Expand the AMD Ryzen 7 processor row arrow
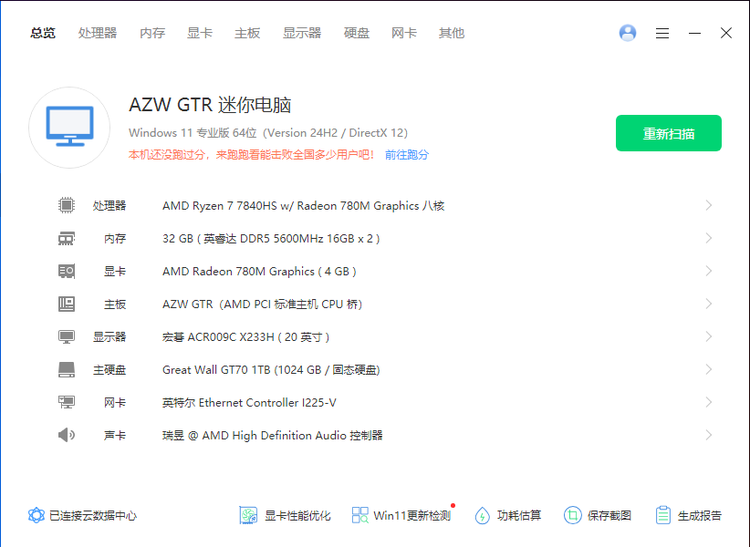This screenshot has height=547, width=750. (708, 206)
